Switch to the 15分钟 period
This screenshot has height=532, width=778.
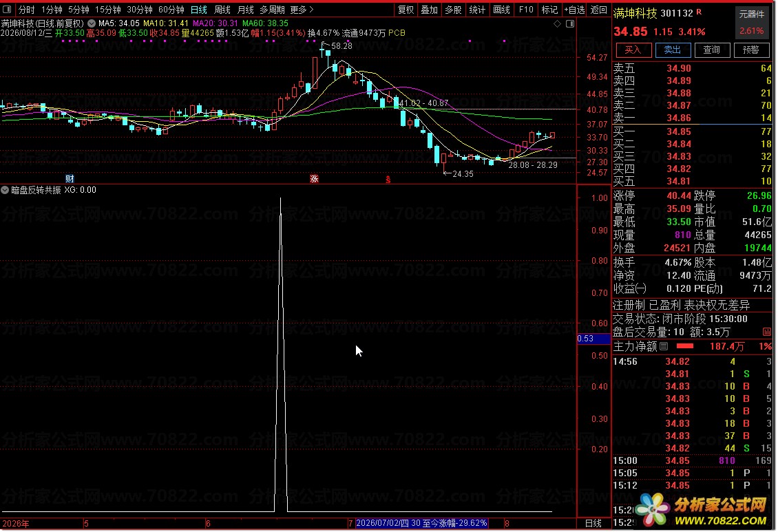pyautogui.click(x=107, y=10)
